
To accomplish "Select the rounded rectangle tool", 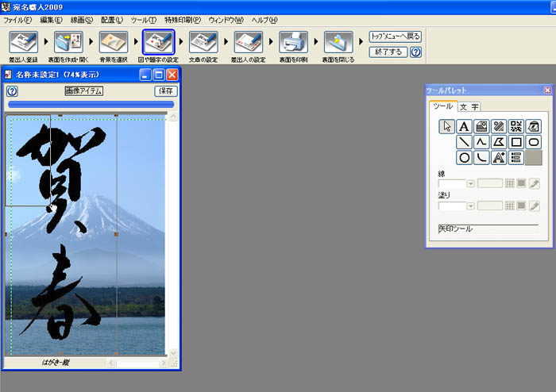I will point(534,142).
